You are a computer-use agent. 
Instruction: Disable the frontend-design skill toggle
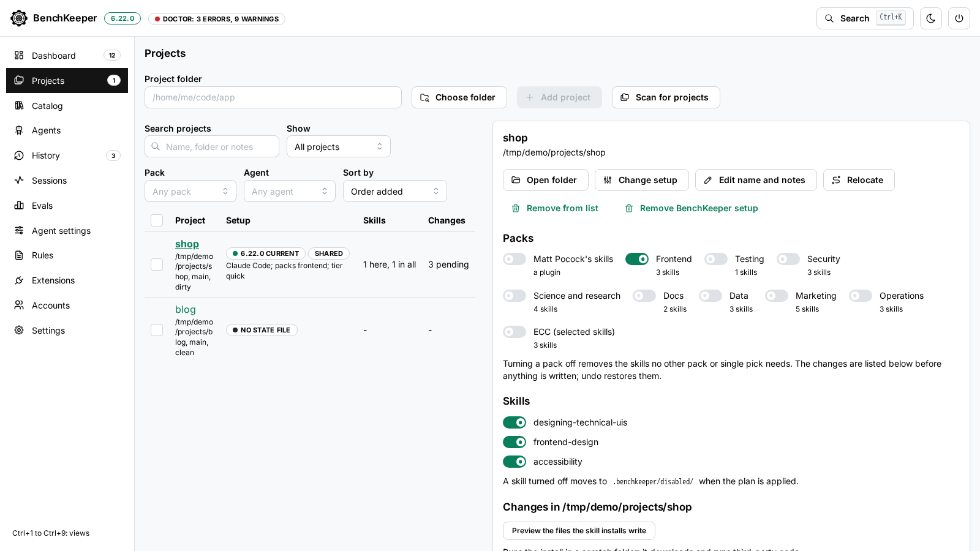514,442
